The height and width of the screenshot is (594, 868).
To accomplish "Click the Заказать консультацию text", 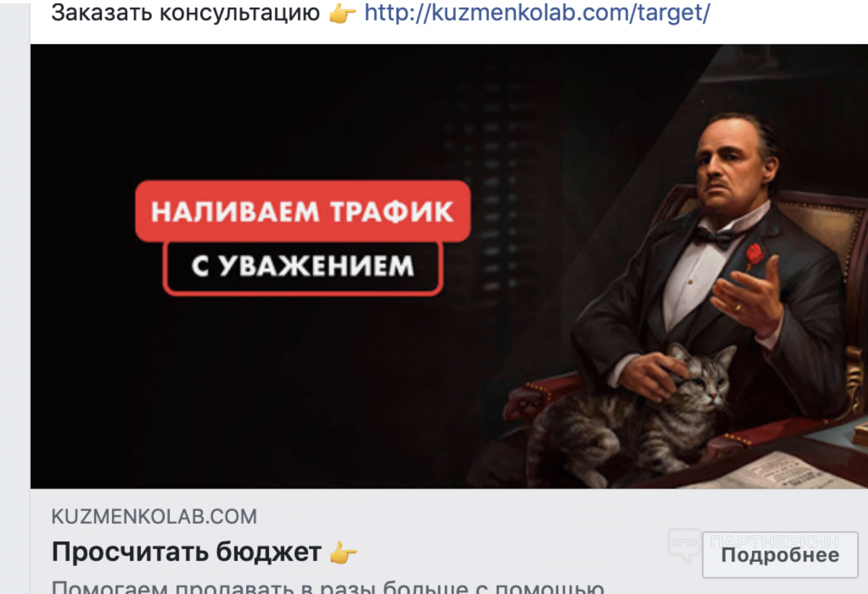I will [x=186, y=12].
